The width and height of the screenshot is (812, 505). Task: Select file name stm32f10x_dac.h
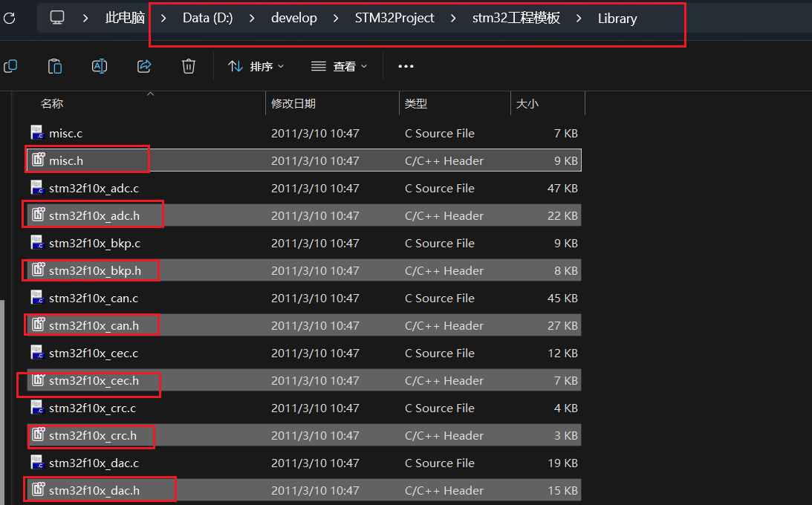click(x=94, y=490)
